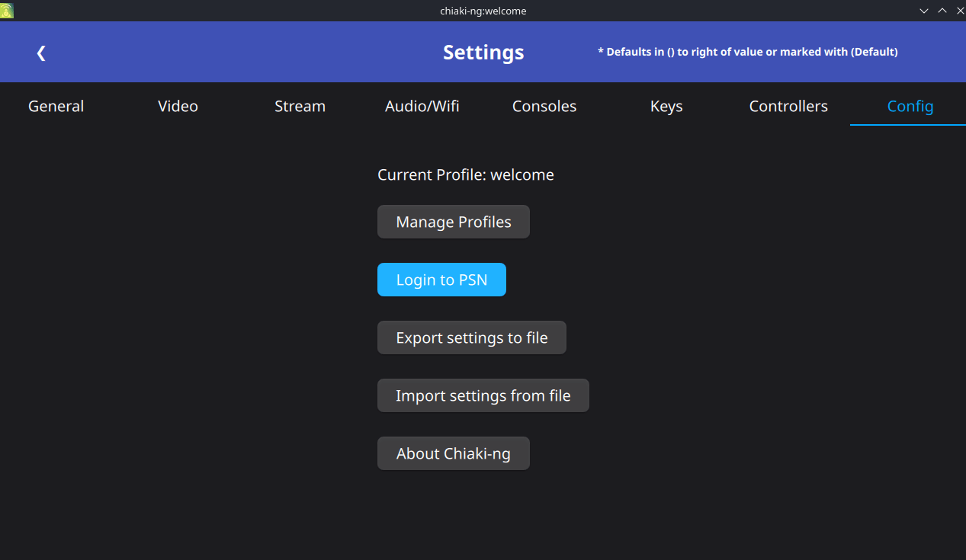Switch to the Video tab

pos(178,107)
